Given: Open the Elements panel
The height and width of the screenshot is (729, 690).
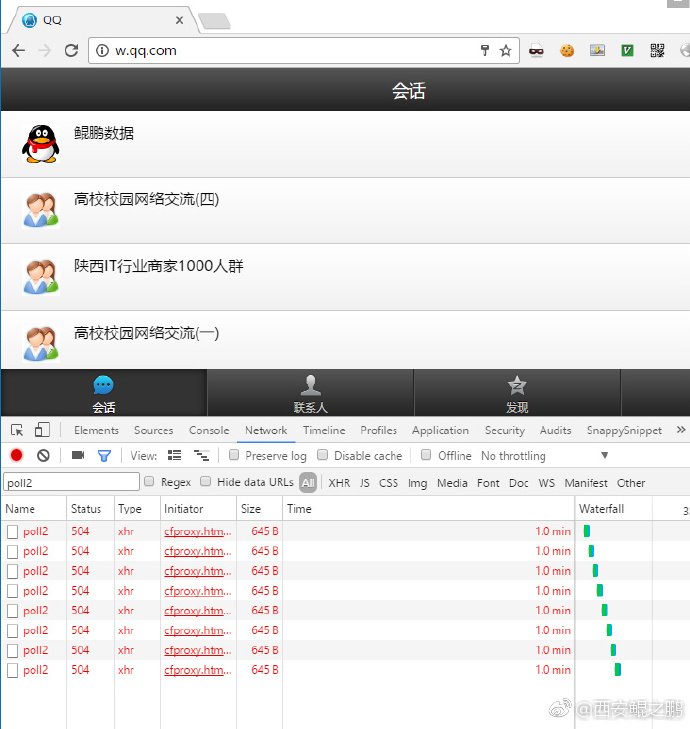Looking at the screenshot, I should pos(96,431).
